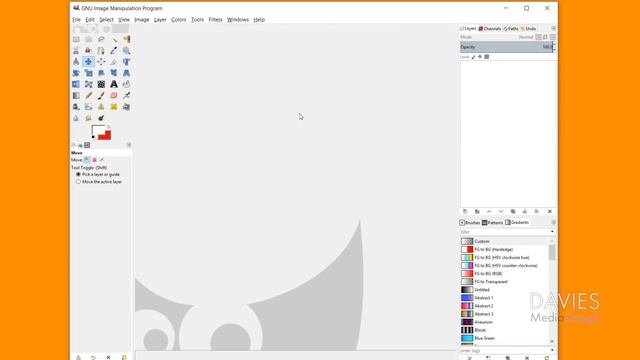Viewport: 640px width, 360px height.
Task: Select the Scale tool
Action: pos(88,73)
